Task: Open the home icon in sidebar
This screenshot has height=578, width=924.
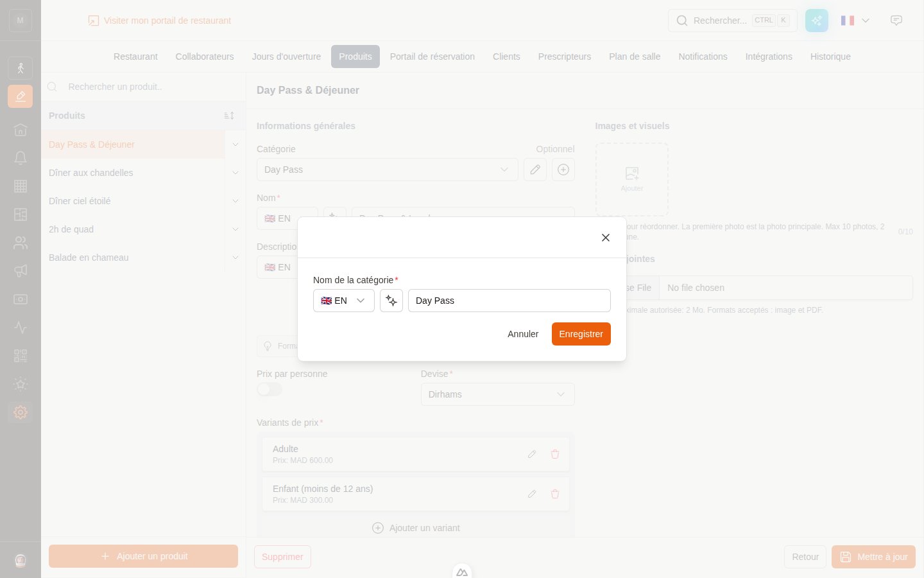Action: pos(21,130)
